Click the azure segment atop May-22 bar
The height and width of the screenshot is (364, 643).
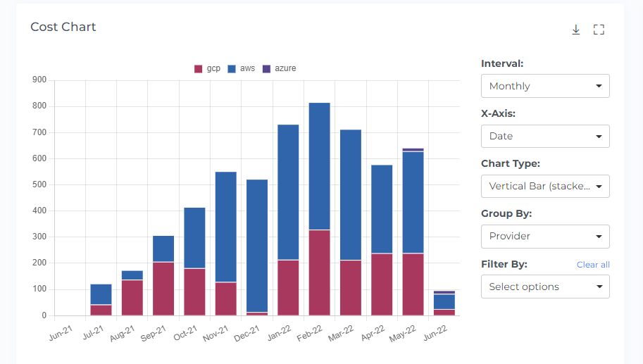tap(413, 150)
